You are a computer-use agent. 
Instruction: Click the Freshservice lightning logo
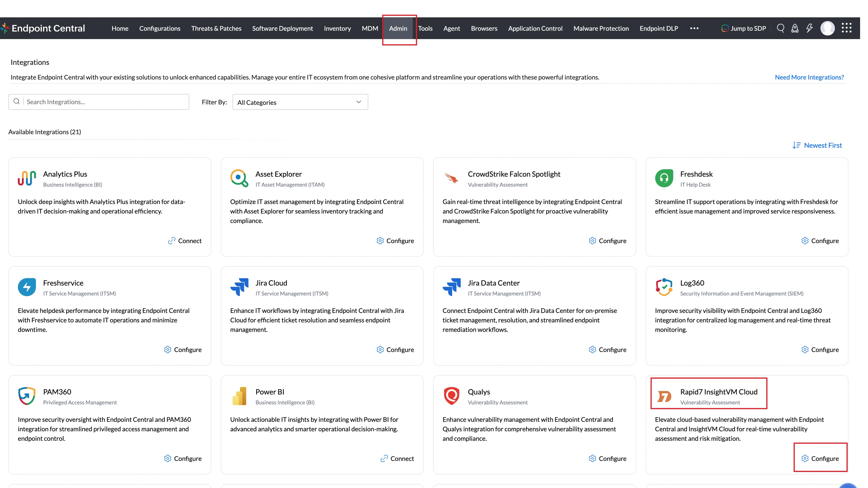[x=27, y=287]
